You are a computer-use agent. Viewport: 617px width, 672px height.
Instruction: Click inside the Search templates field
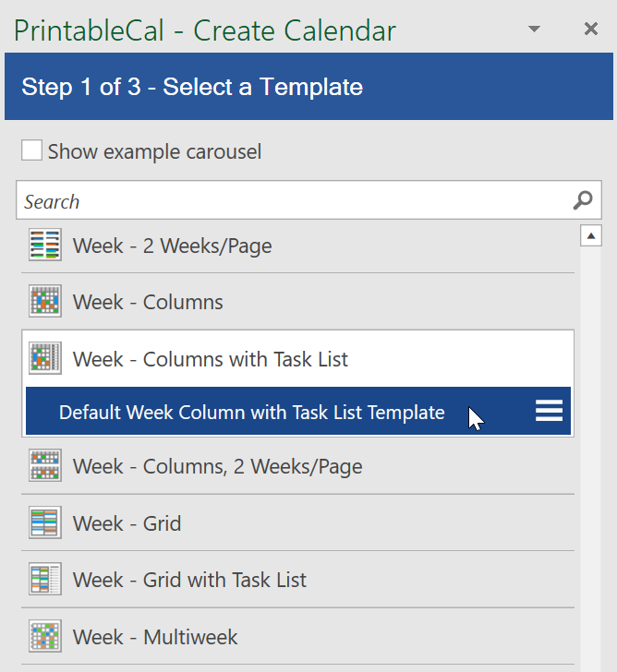click(x=294, y=200)
